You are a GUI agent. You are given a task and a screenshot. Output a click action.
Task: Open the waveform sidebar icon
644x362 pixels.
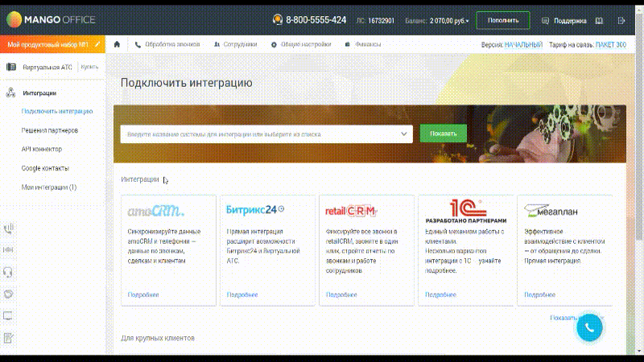[x=8, y=249]
